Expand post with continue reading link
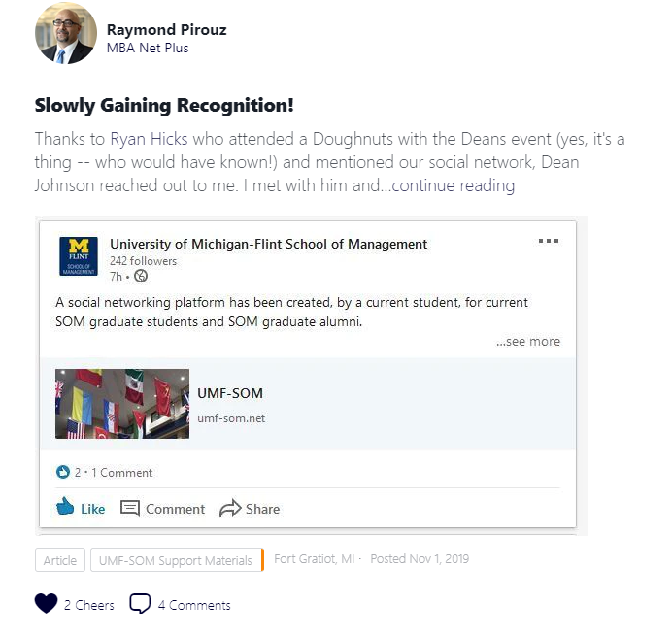Image resolution: width=672 pixels, height=631 pixels. [x=453, y=185]
